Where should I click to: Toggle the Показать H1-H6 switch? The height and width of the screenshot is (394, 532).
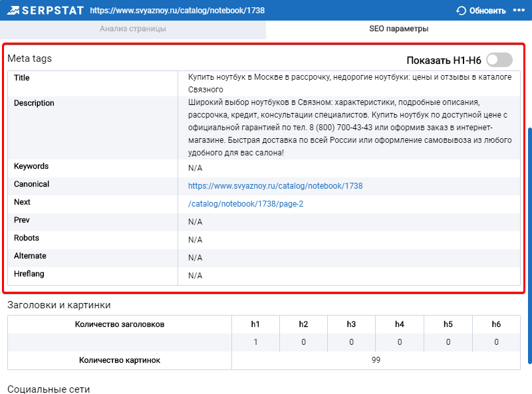(499, 60)
